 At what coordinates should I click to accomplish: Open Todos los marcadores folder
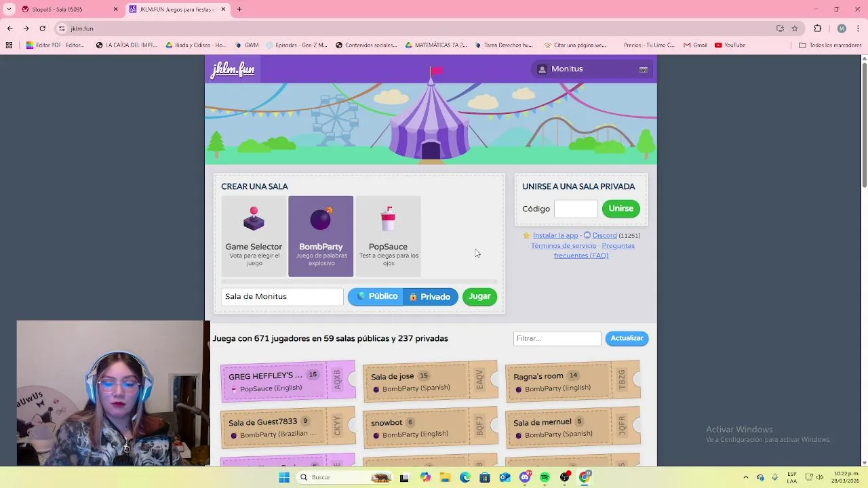[830, 45]
